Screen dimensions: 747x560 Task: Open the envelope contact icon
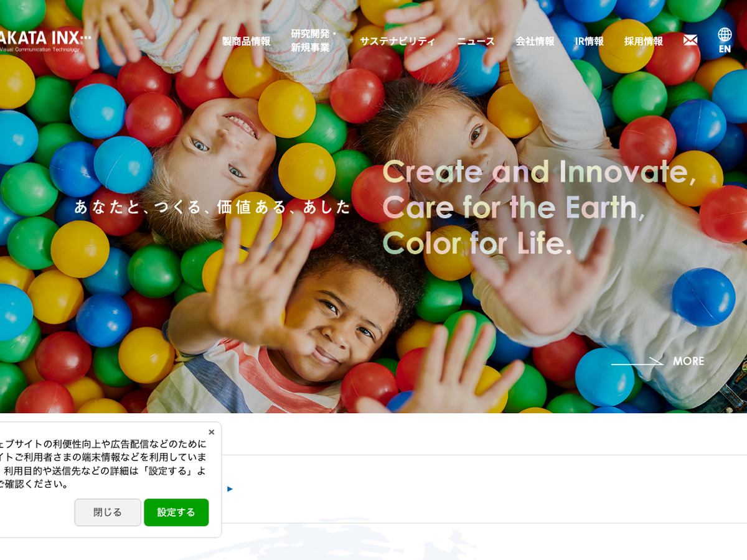(x=690, y=40)
